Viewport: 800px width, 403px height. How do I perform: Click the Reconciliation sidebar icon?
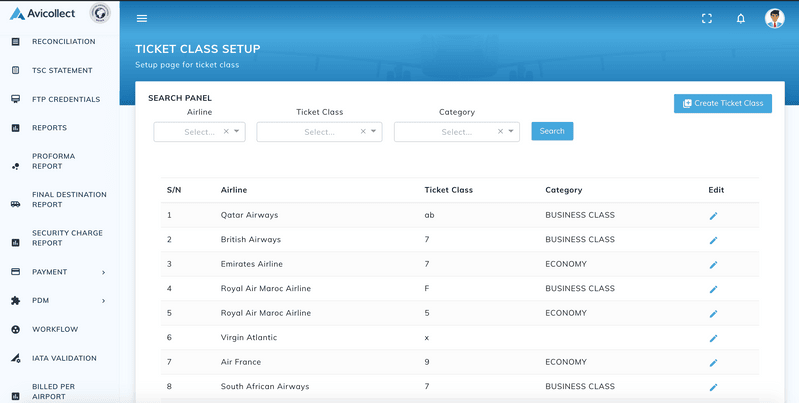tap(15, 42)
